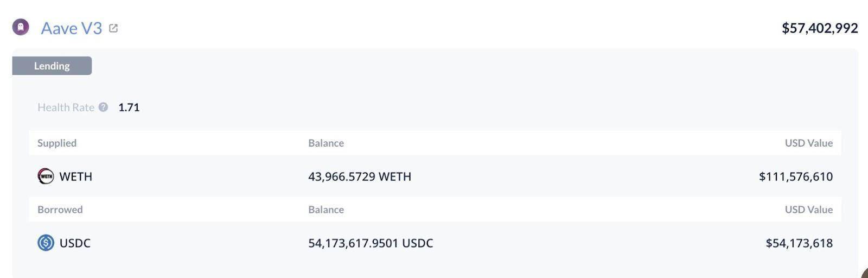Image resolution: width=868 pixels, height=278 pixels.
Task: Click the Aave V3 ghost logo icon
Action: [x=21, y=27]
